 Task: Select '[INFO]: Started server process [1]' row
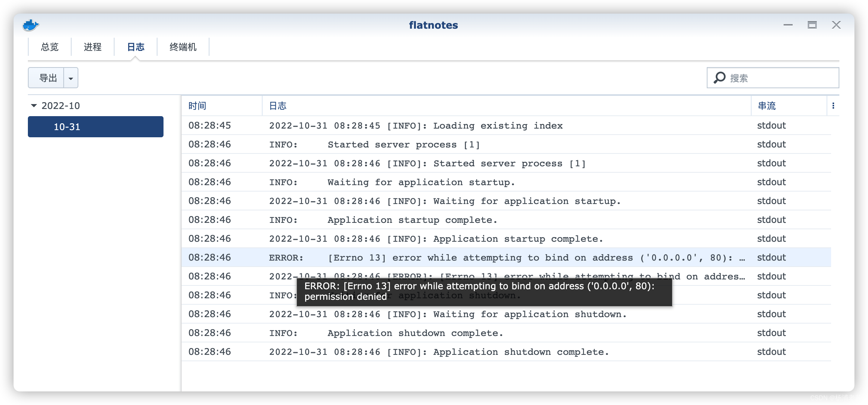pyautogui.click(x=506, y=163)
